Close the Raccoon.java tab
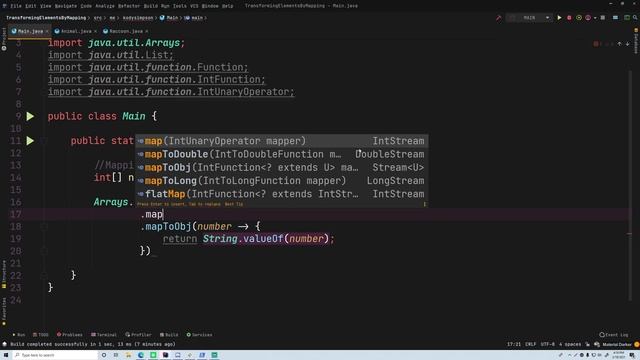This screenshot has height=360, width=640. click(147, 31)
